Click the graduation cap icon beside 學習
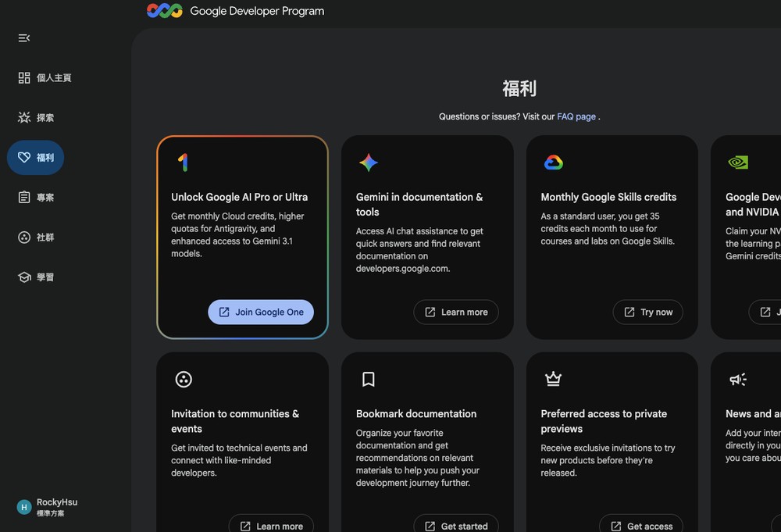This screenshot has width=781, height=532. 24,277
